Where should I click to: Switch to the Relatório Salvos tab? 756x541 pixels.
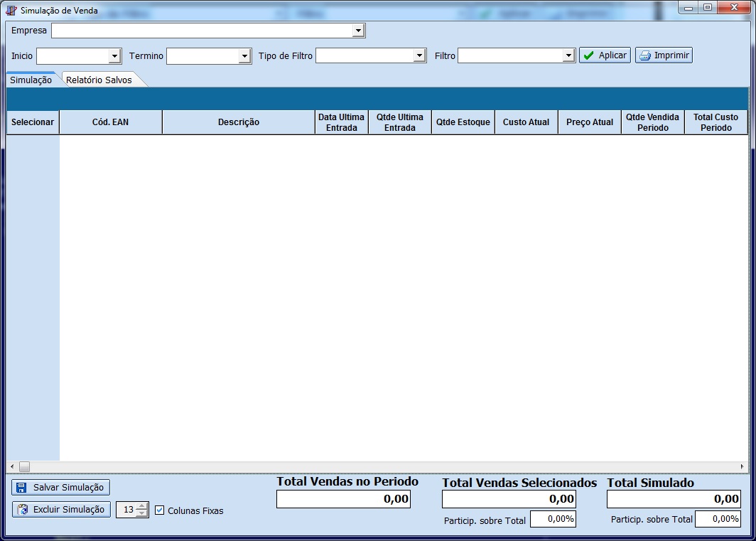tap(99, 80)
